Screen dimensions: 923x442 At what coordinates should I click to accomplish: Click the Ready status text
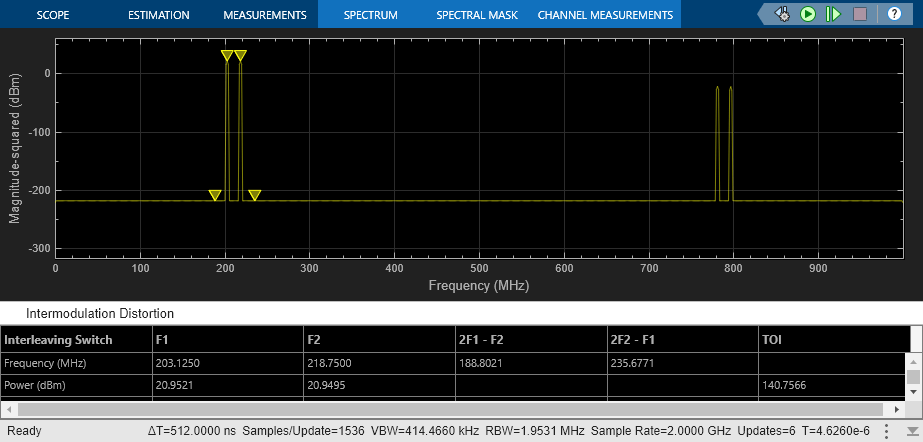(x=24, y=431)
